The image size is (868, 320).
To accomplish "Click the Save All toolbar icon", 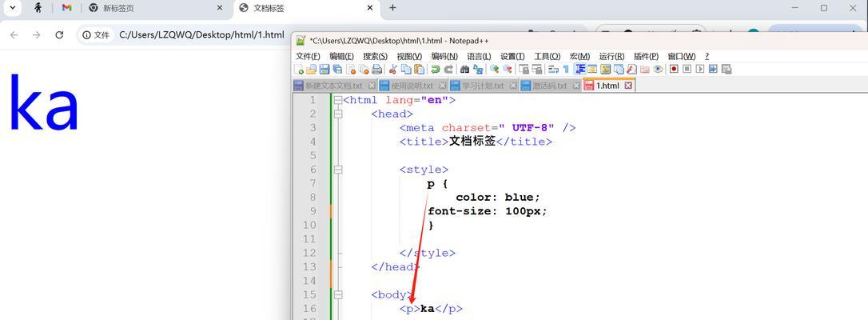I will [x=337, y=70].
